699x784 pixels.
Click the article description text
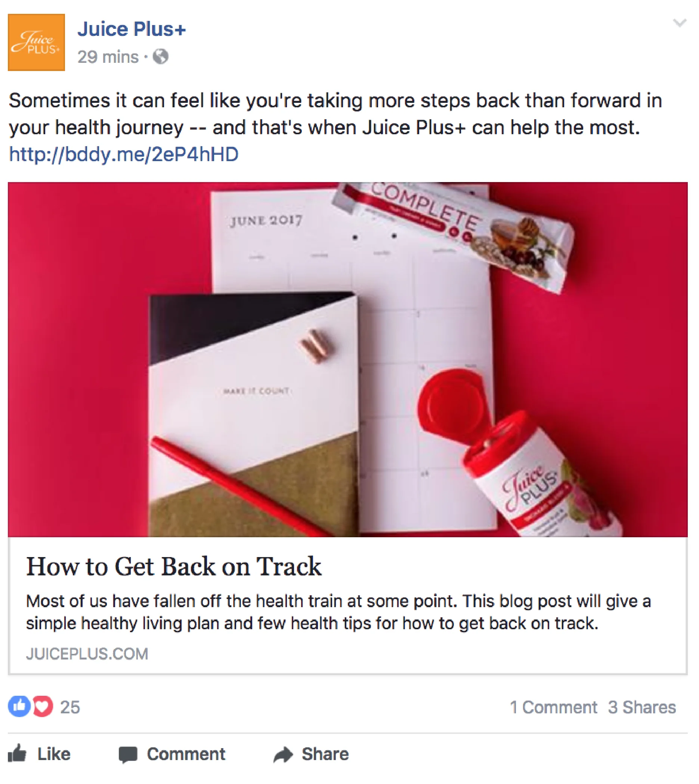point(338,612)
